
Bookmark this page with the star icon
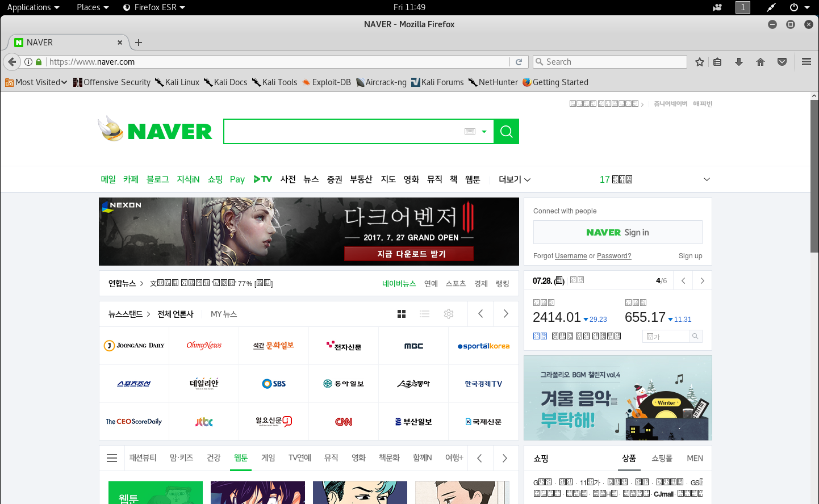[x=700, y=62]
